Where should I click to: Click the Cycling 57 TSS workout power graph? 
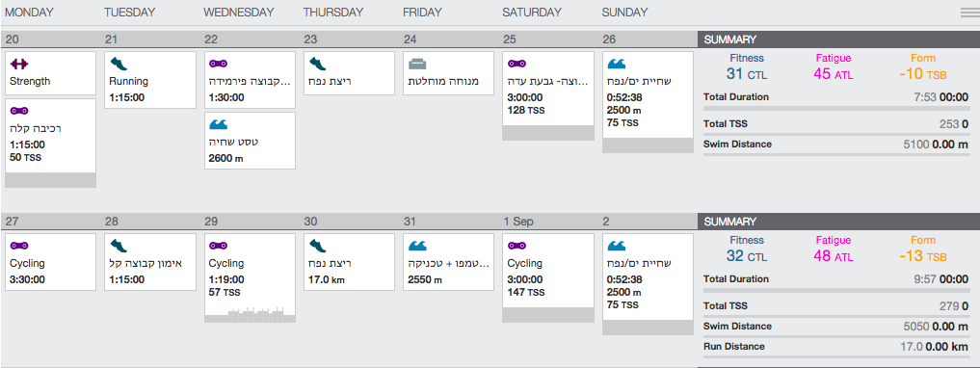[250, 314]
